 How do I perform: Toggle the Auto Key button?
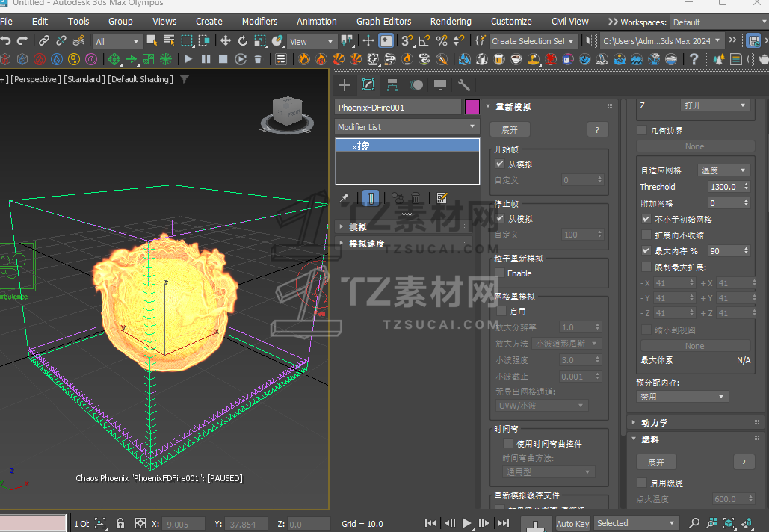tap(572, 523)
